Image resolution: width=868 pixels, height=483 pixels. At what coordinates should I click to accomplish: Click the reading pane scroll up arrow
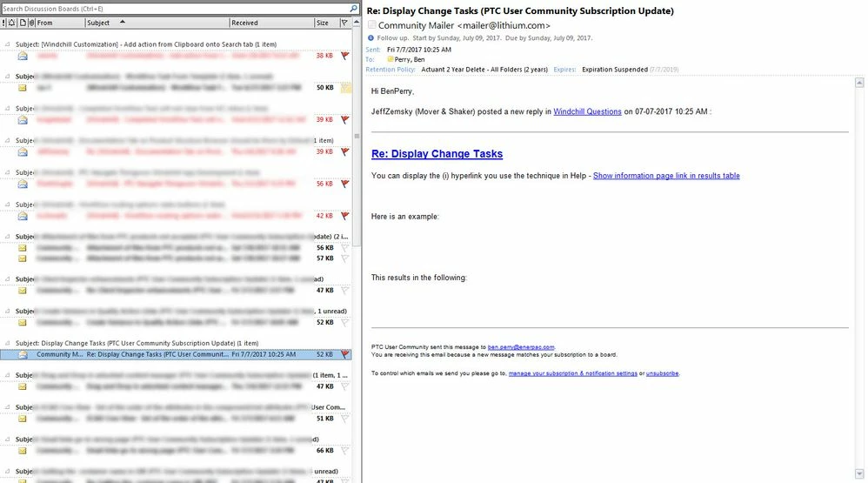click(859, 83)
